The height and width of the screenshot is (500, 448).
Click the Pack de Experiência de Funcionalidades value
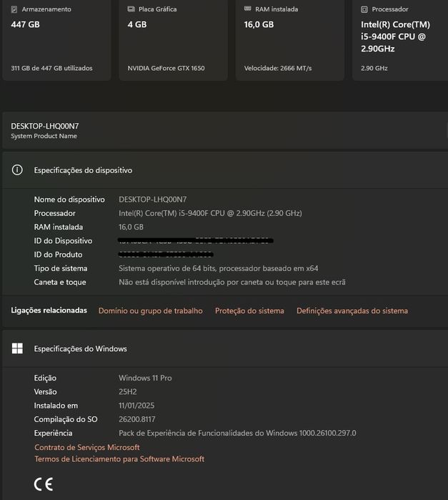pyautogui.click(x=237, y=433)
